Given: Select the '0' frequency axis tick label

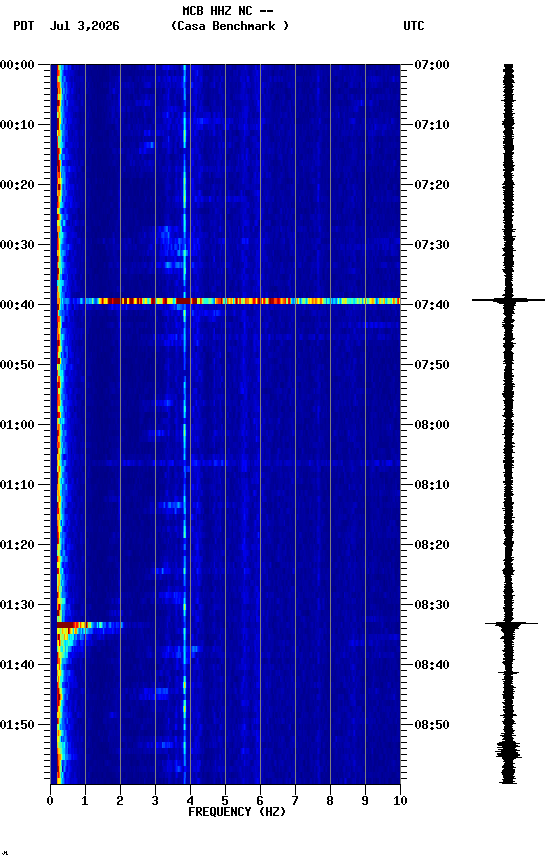Looking at the screenshot, I should [x=50, y=802].
